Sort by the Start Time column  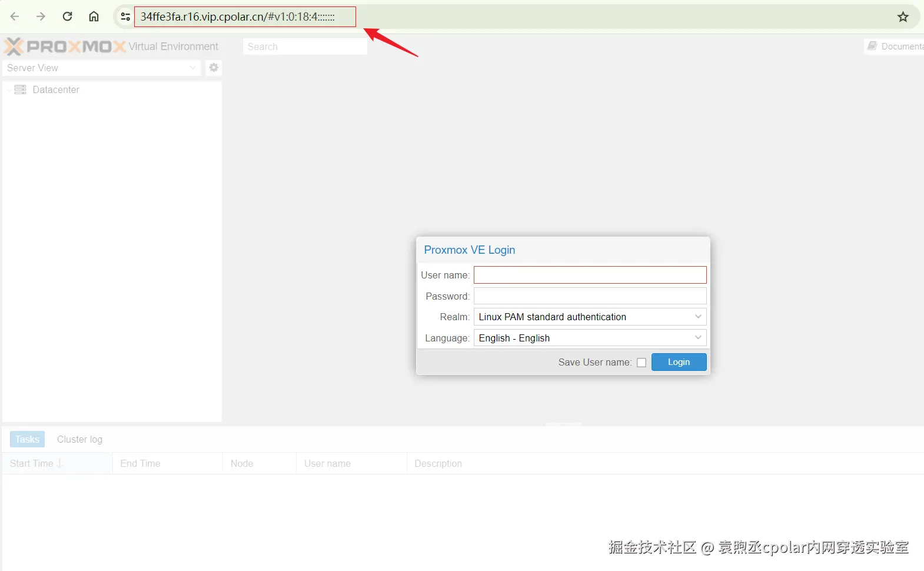coord(57,463)
